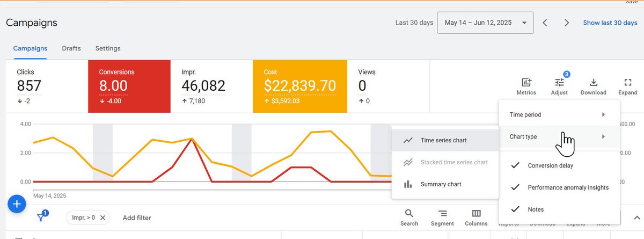Click Show last 30 days link
This screenshot has width=644, height=239.
pos(610,23)
